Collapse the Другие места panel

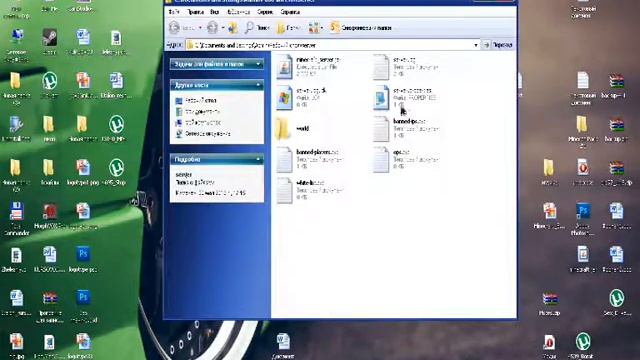click(258, 85)
